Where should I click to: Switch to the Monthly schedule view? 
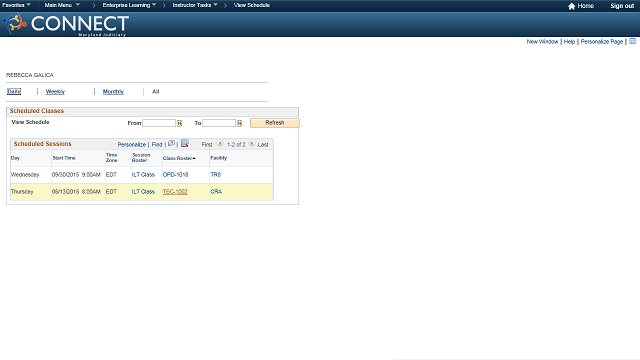pyautogui.click(x=113, y=92)
